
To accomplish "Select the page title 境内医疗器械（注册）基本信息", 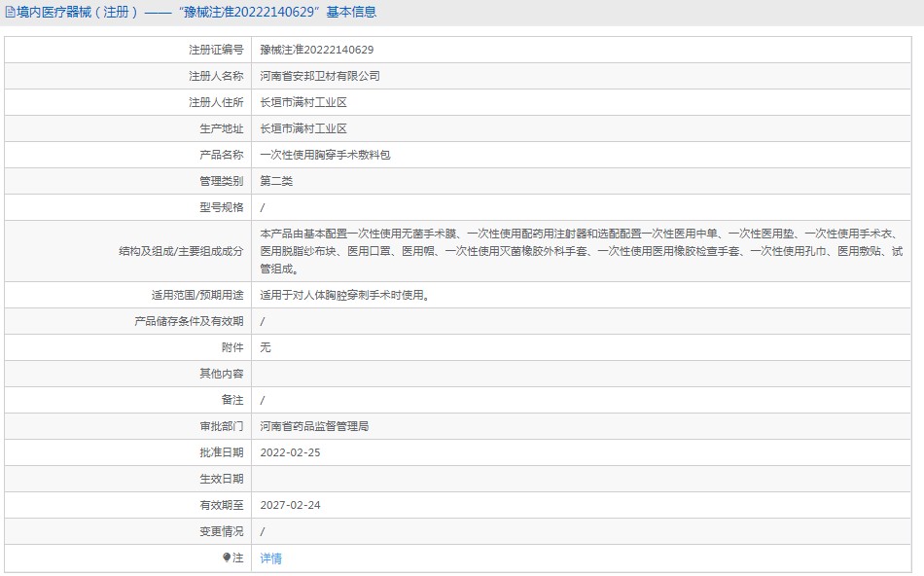I will point(196,12).
